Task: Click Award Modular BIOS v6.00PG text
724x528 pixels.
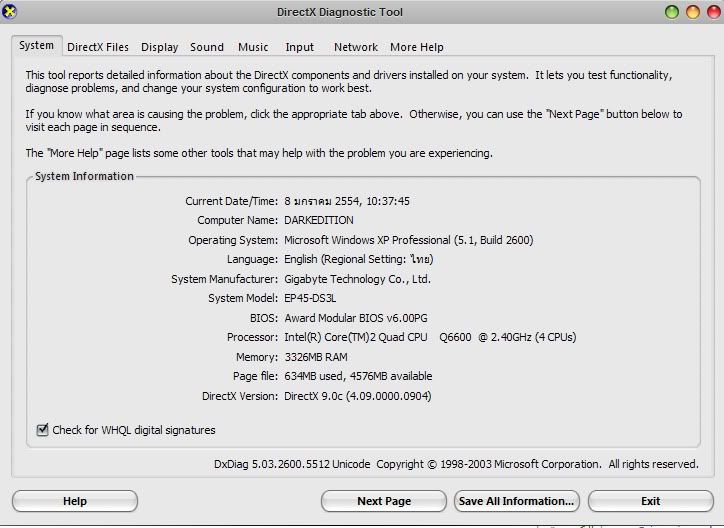Action: pyautogui.click(x=356, y=318)
